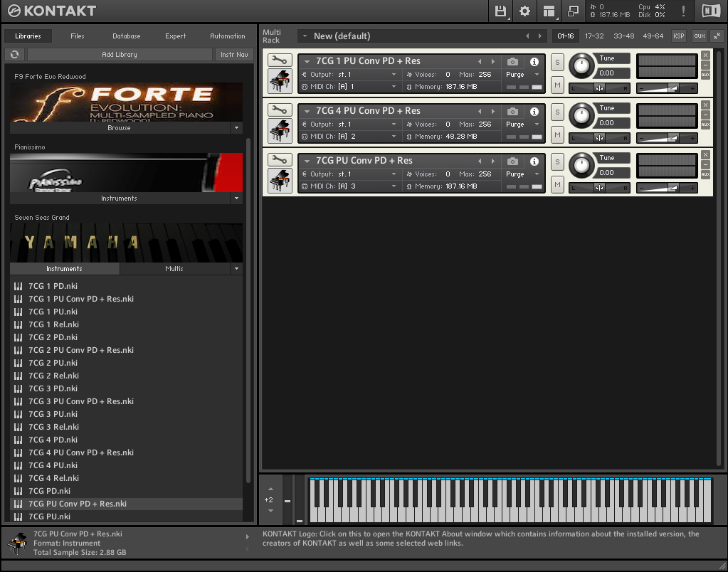This screenshot has width=728, height=572.
Task: Click Instruments under Pianissimo
Action: point(120,198)
